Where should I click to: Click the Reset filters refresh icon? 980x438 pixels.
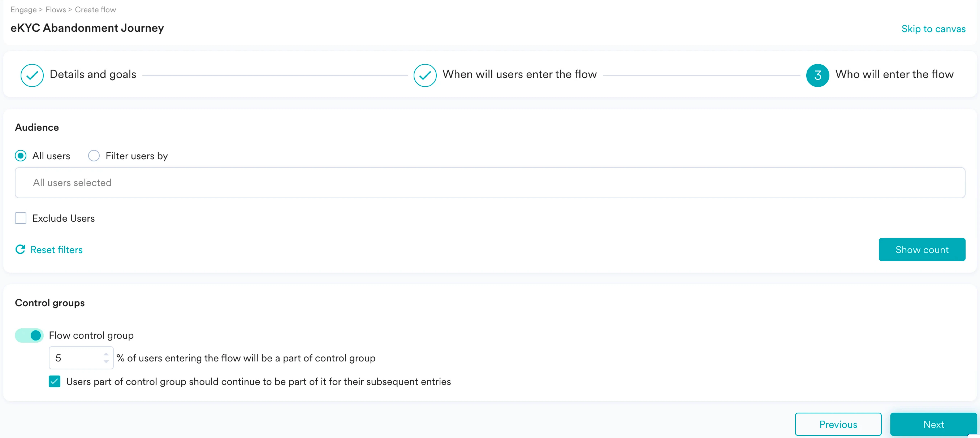20,249
